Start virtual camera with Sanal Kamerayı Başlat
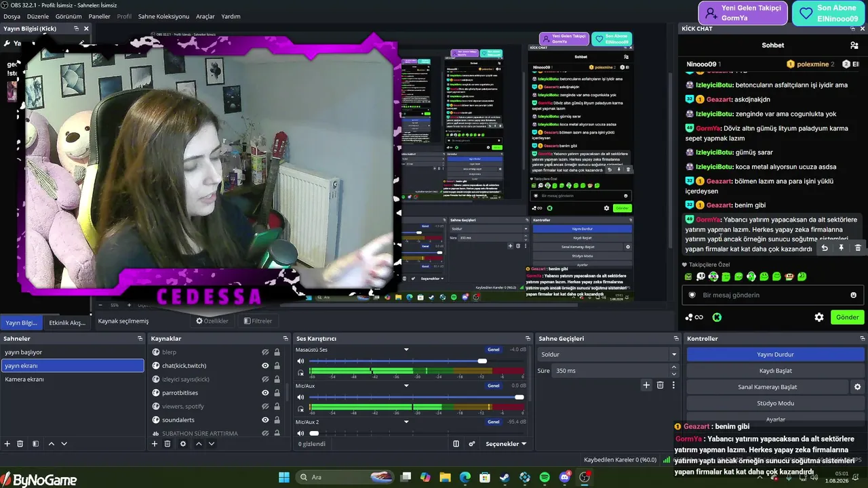 tap(768, 387)
